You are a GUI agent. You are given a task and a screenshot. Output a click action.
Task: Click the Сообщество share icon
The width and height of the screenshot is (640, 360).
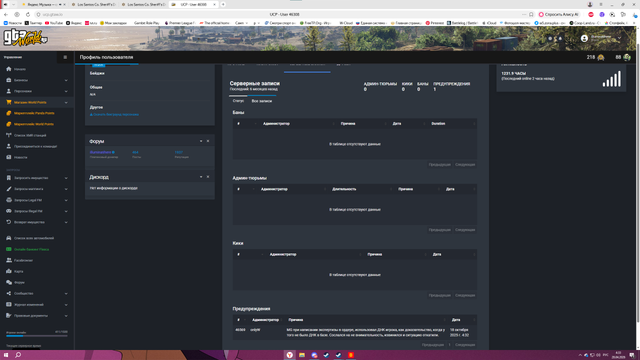tap(9, 293)
